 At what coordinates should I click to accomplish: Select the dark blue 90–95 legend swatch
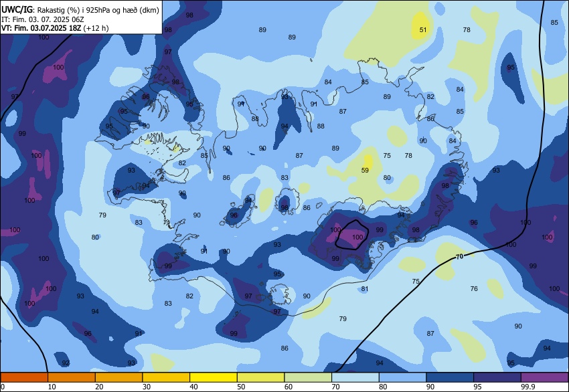tap(450, 377)
